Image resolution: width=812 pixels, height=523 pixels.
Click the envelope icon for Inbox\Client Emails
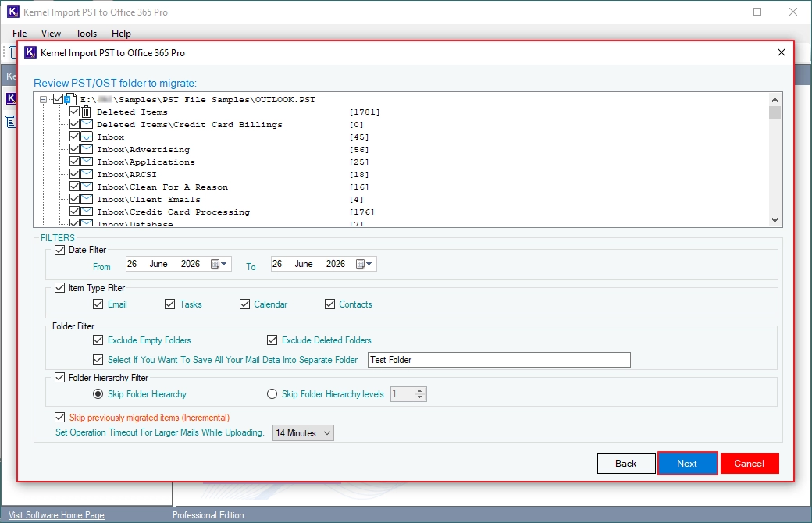pyautogui.click(x=87, y=199)
